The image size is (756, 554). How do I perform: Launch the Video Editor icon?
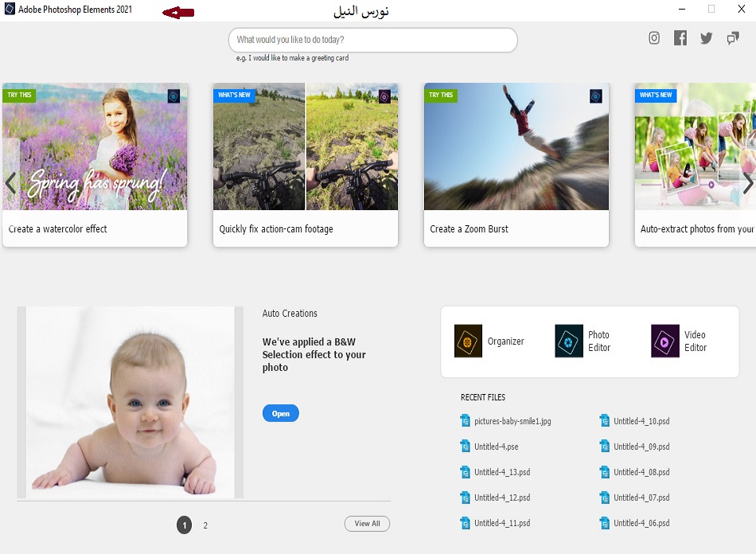click(x=665, y=341)
